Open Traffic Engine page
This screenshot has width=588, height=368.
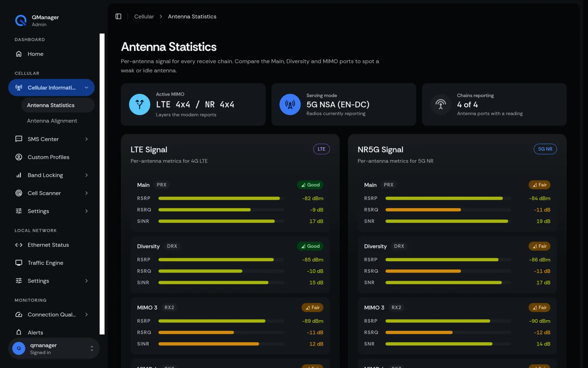point(51,263)
